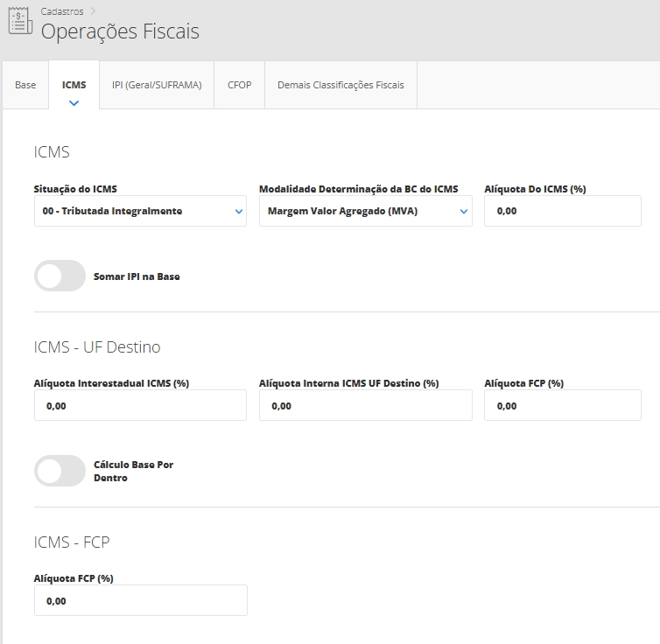Screen dimensions: 660x644
Task: Click the blue chevron under the ICMS tab
Action: tap(74, 103)
